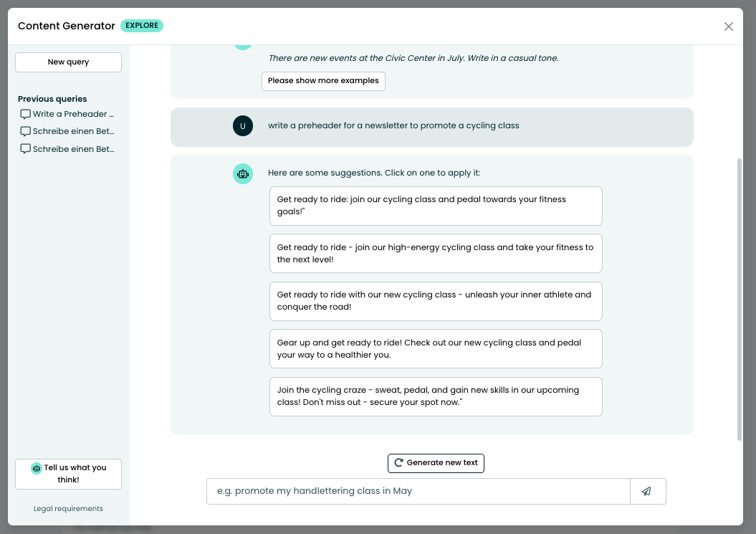Click robot icon in 'Tell us what you think'
The image size is (756, 534).
click(37, 468)
